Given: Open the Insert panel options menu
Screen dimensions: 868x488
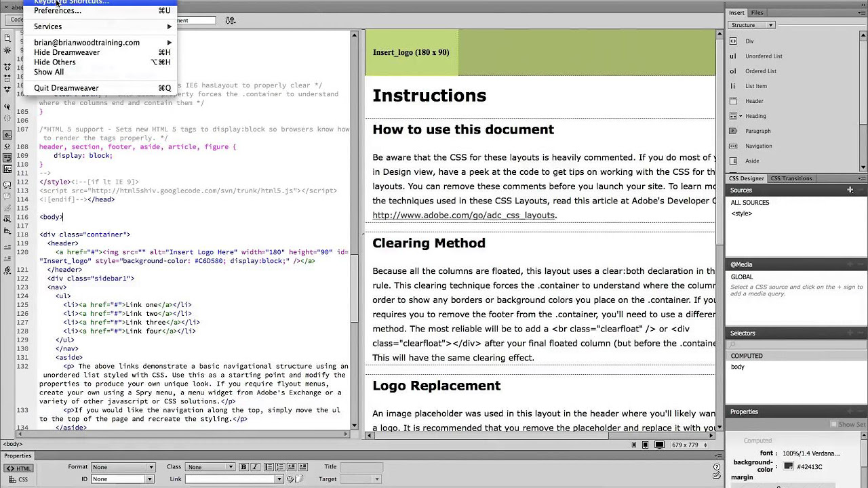Looking at the screenshot, I should [861, 12].
